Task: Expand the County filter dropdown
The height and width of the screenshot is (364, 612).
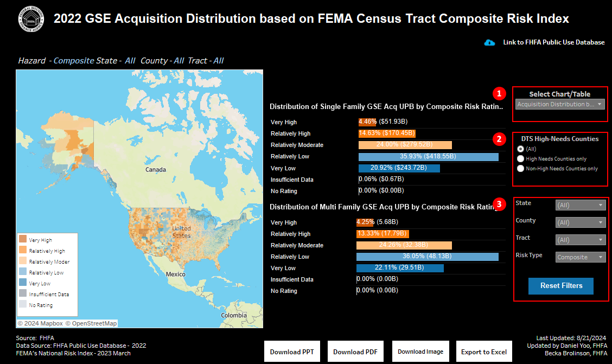Action: [581, 222]
